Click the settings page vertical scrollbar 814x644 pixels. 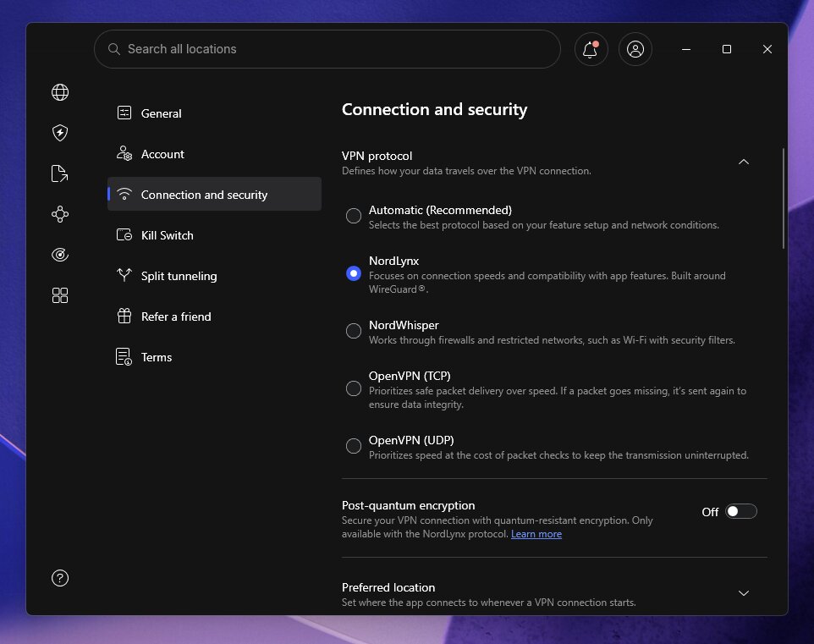point(784,198)
